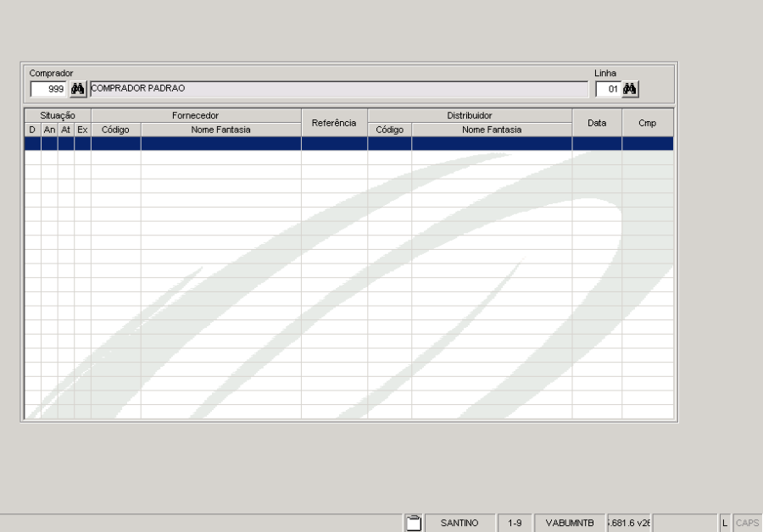Click the D situation column header
The image size is (763, 532).
(x=32, y=130)
